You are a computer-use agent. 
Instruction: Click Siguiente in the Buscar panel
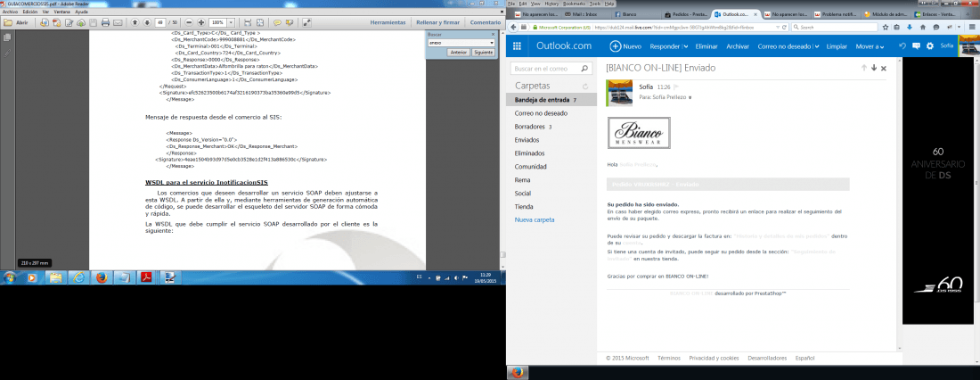click(483, 53)
